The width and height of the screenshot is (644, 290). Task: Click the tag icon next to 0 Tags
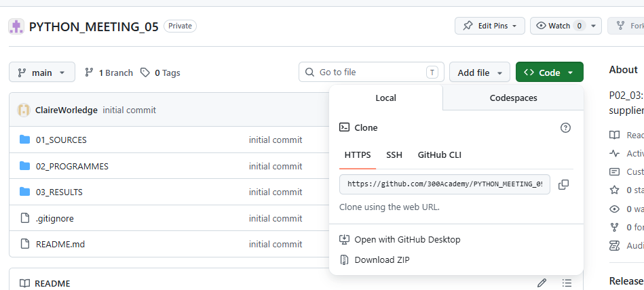[145, 72]
